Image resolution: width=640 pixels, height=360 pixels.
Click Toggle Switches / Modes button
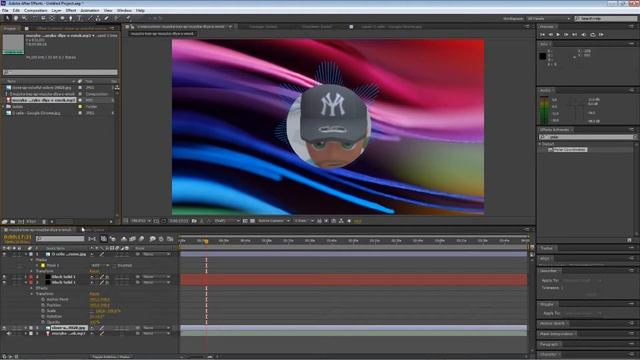(x=111, y=357)
